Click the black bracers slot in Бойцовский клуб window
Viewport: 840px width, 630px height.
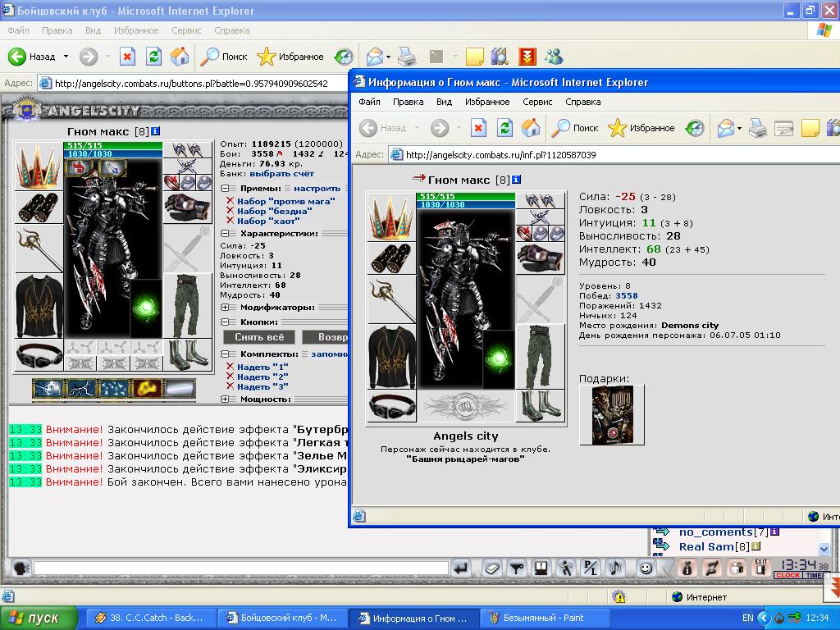point(39,207)
